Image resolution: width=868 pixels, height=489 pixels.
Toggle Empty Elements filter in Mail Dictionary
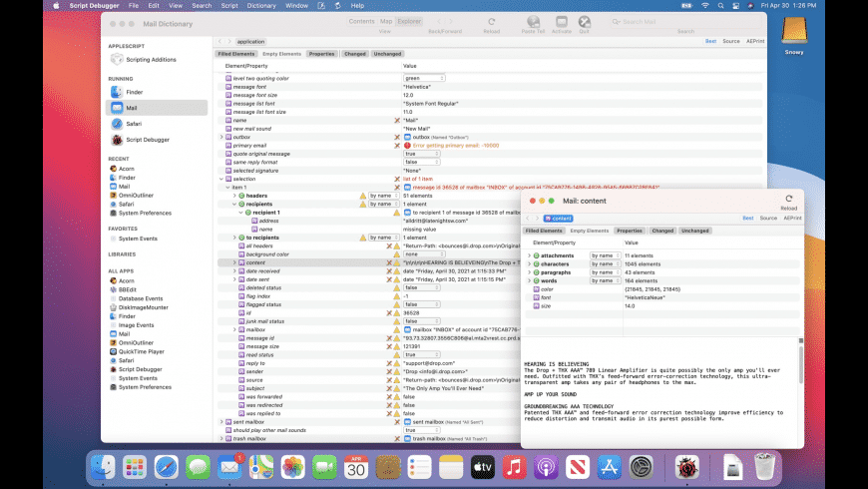[281, 54]
